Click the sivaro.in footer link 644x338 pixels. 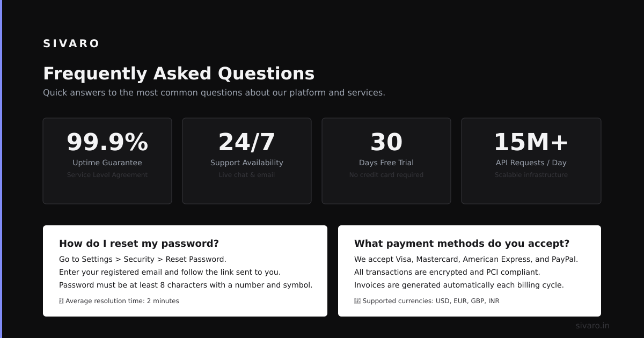[592, 326]
